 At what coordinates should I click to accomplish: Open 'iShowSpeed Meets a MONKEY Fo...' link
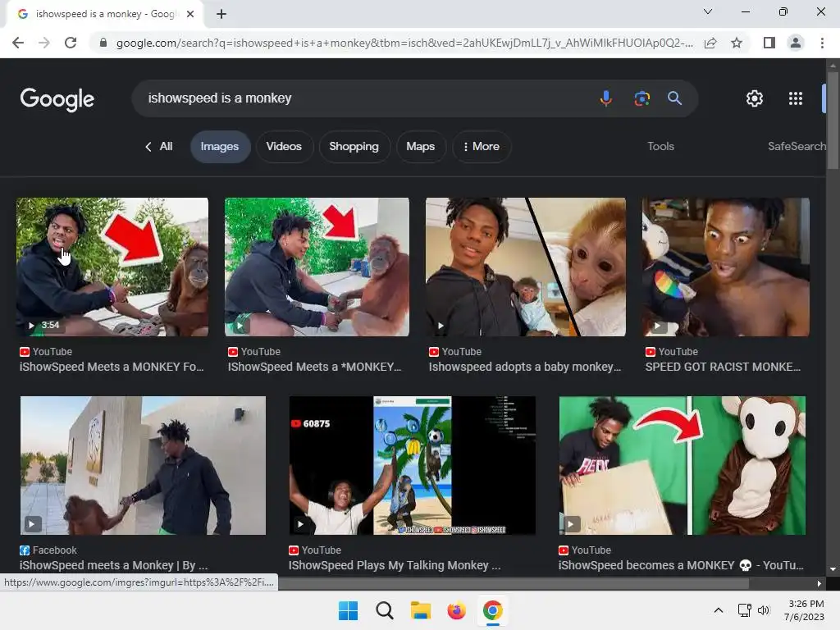[112, 367]
